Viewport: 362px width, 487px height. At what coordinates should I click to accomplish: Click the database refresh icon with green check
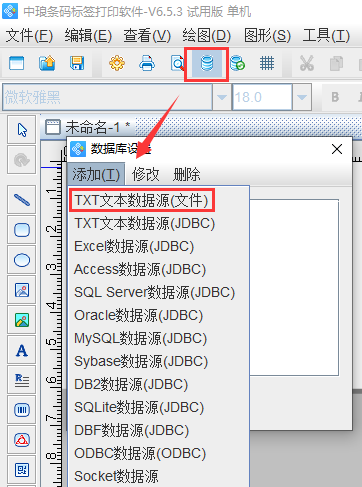237,63
